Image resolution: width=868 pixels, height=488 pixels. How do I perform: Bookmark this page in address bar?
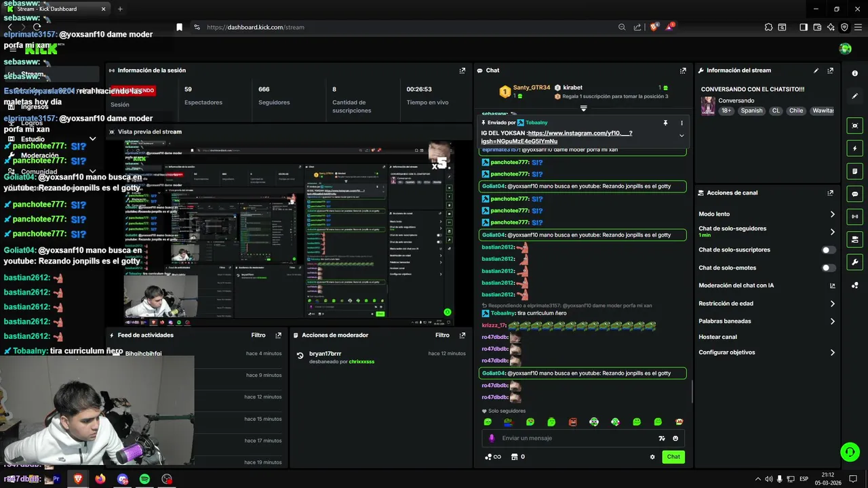pos(179,27)
